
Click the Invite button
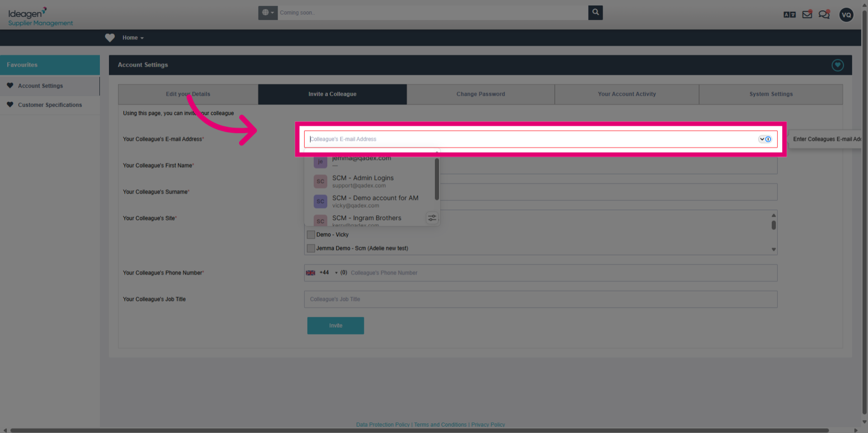coord(335,326)
